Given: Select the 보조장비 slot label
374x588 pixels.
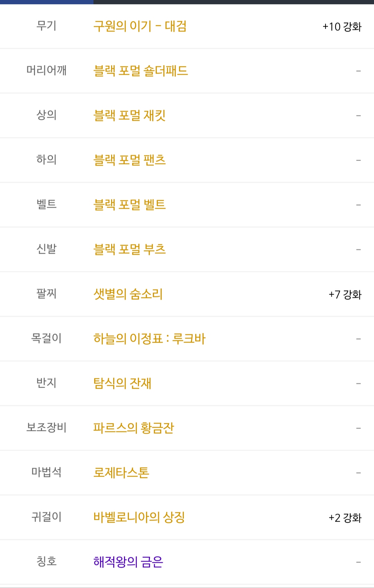Looking at the screenshot, I should click(46, 427).
